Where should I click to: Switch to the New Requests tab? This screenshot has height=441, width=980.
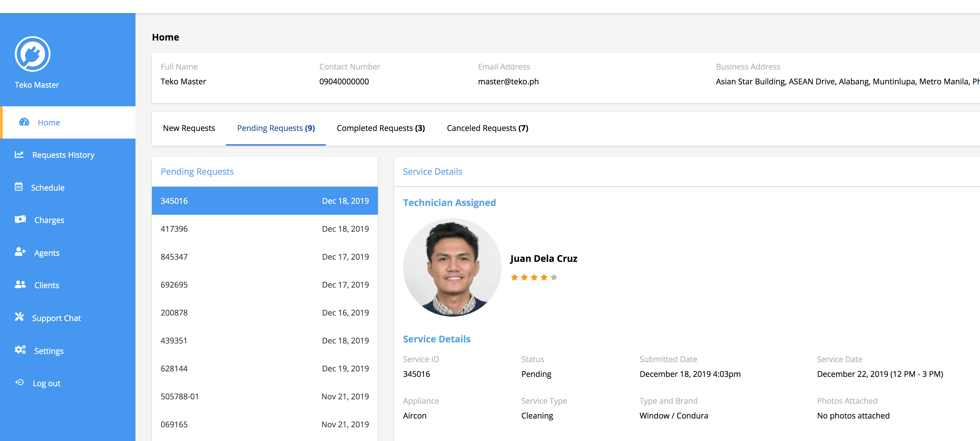point(189,128)
